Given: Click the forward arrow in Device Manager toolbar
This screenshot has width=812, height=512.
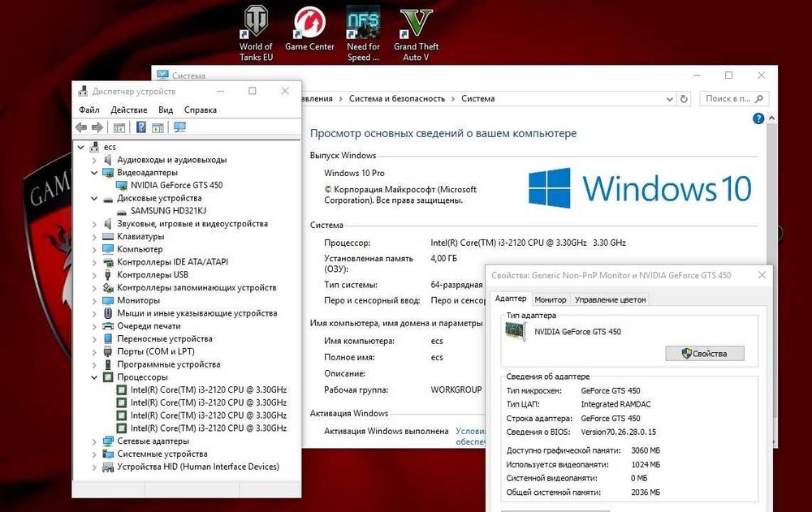Looking at the screenshot, I should 97,127.
